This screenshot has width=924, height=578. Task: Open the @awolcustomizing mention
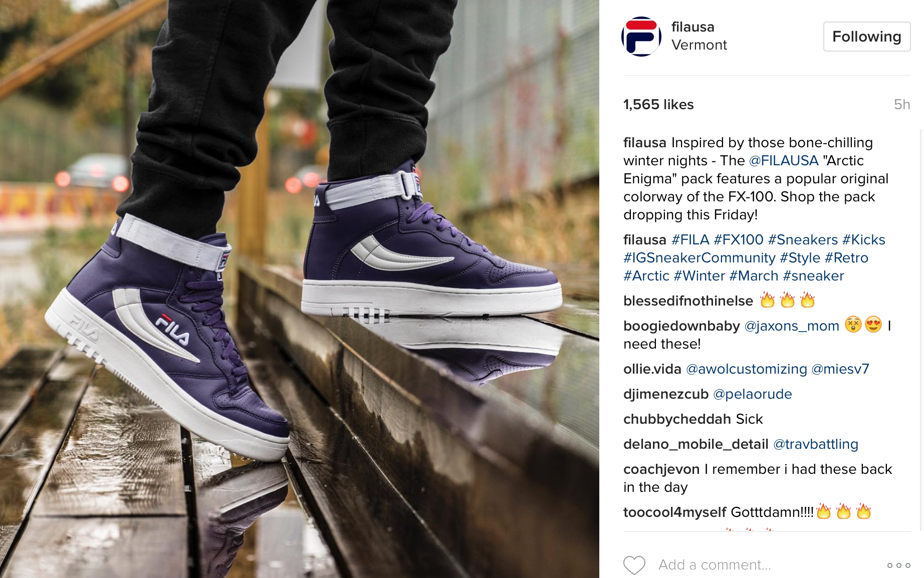747,369
